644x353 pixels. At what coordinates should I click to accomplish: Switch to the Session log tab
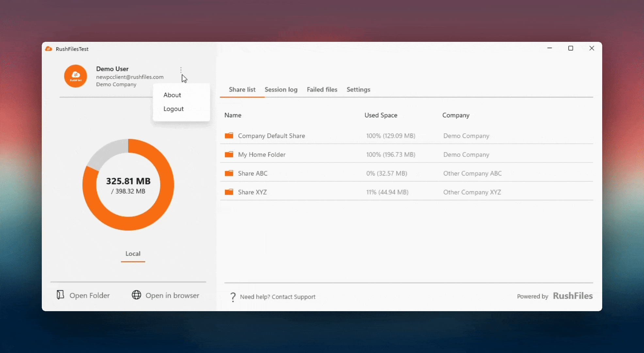click(x=281, y=90)
